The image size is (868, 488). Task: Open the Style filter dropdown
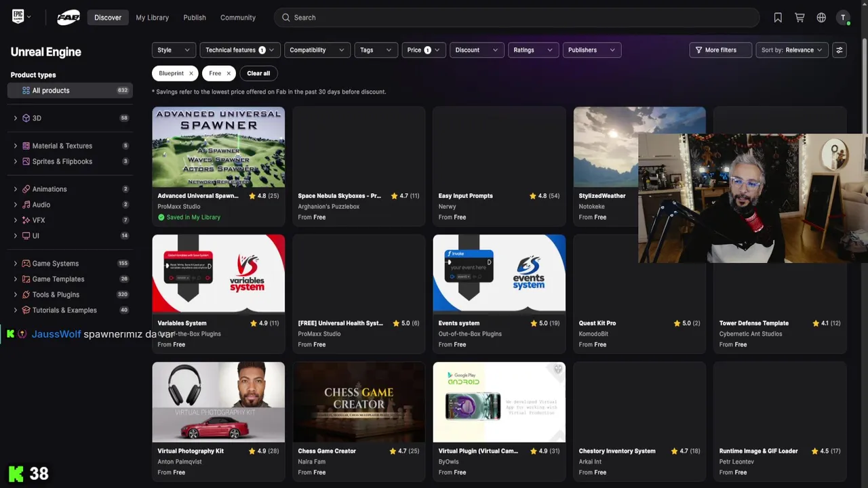[x=174, y=50]
